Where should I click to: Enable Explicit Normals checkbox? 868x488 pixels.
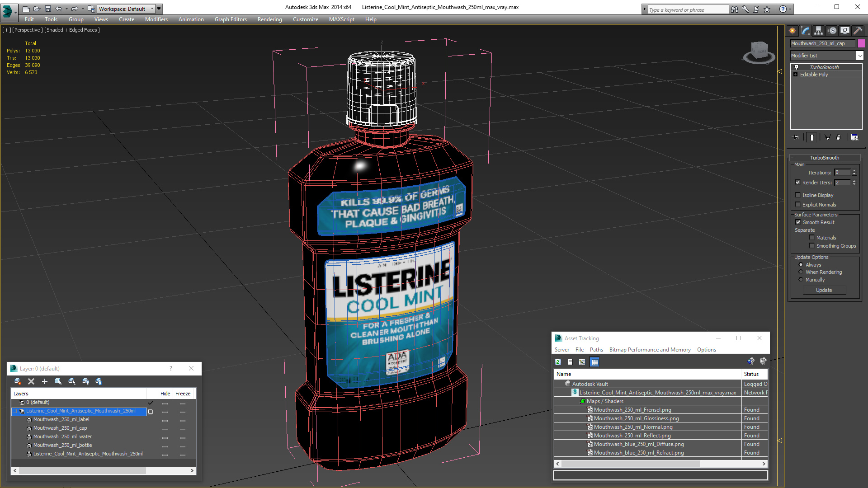(x=798, y=205)
